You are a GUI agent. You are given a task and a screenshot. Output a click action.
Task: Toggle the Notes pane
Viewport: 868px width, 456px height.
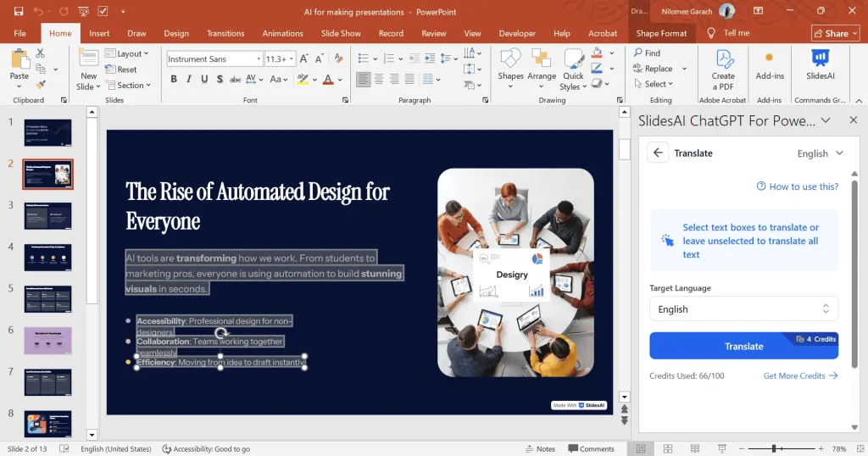540,449
